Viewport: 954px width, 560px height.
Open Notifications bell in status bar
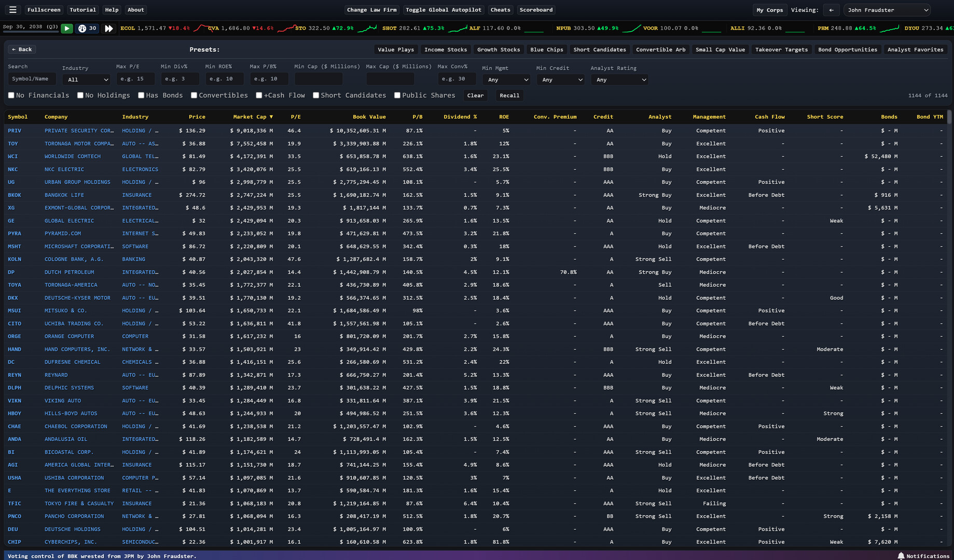pyautogui.click(x=901, y=556)
